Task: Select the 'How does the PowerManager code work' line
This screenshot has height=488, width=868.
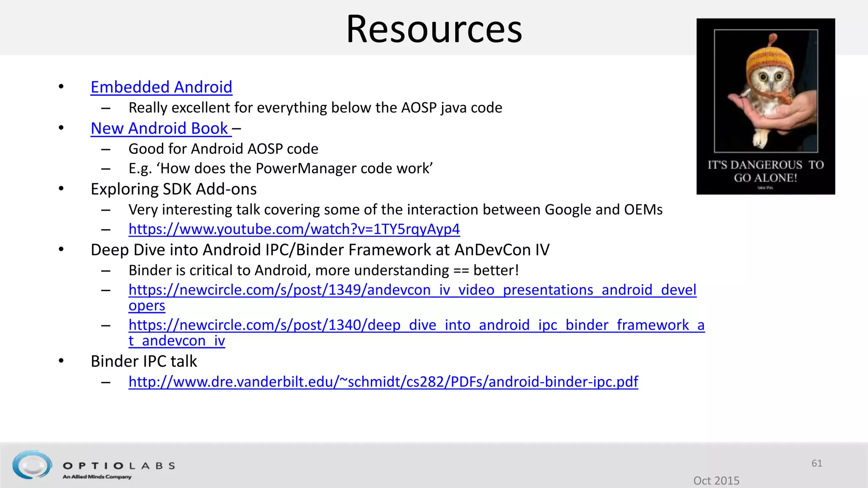Action: pos(281,169)
